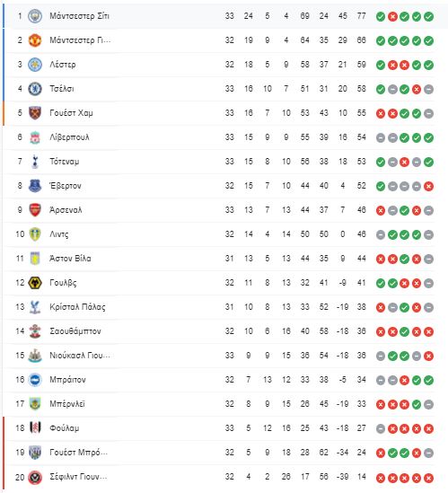Click the Arsenal cannon badge
Screen dimensions: 448x493
click(x=35, y=210)
